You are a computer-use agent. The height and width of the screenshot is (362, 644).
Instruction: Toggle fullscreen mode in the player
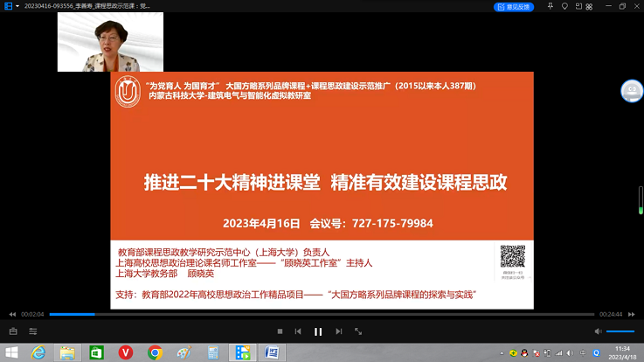(358, 331)
